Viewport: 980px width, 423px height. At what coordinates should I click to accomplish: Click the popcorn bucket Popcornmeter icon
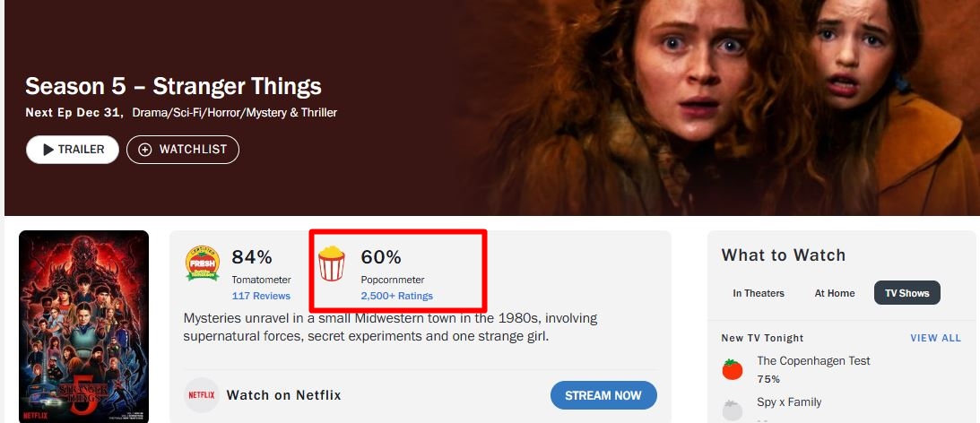tap(331, 264)
